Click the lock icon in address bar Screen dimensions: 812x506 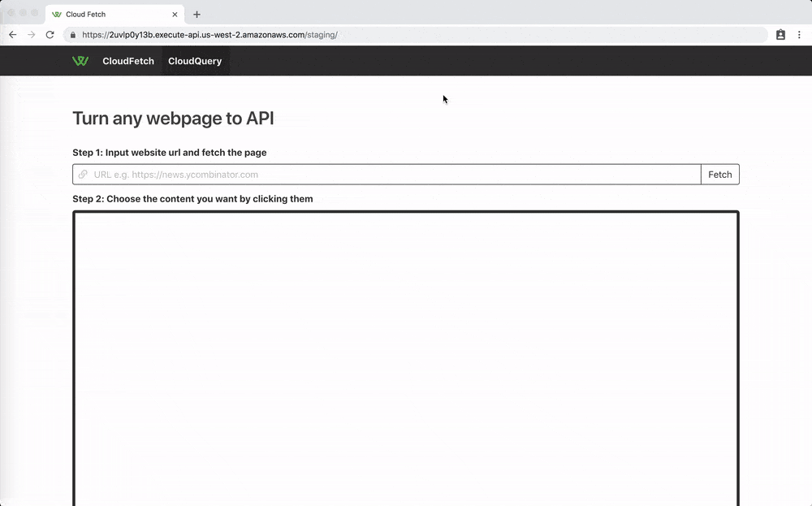72,35
